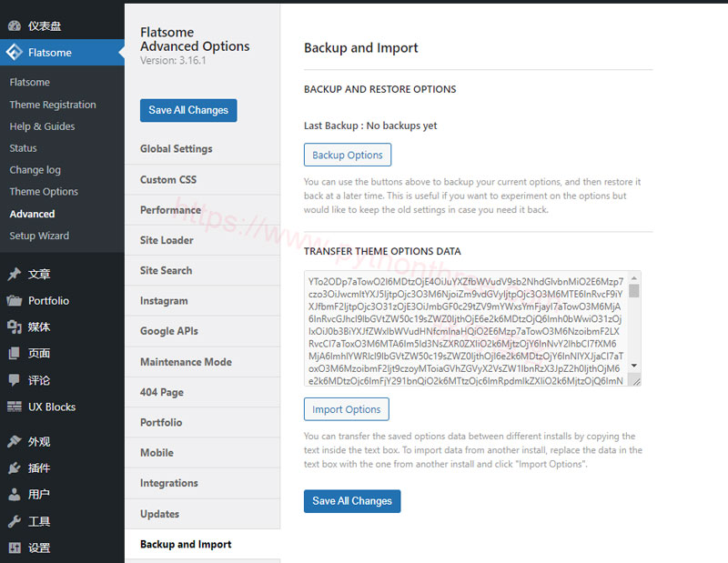Screen dimensions: 728x563
Task: Click the paintbrush icon beside 外观
Action: (15, 441)
